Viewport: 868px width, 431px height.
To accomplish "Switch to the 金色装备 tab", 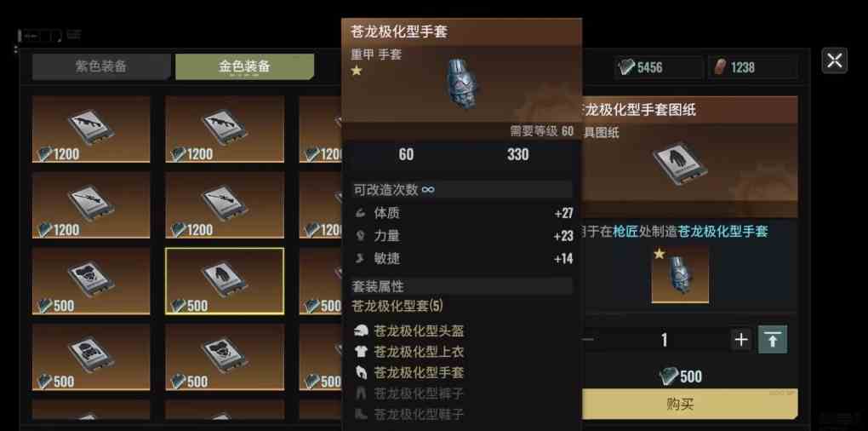I will [245, 67].
